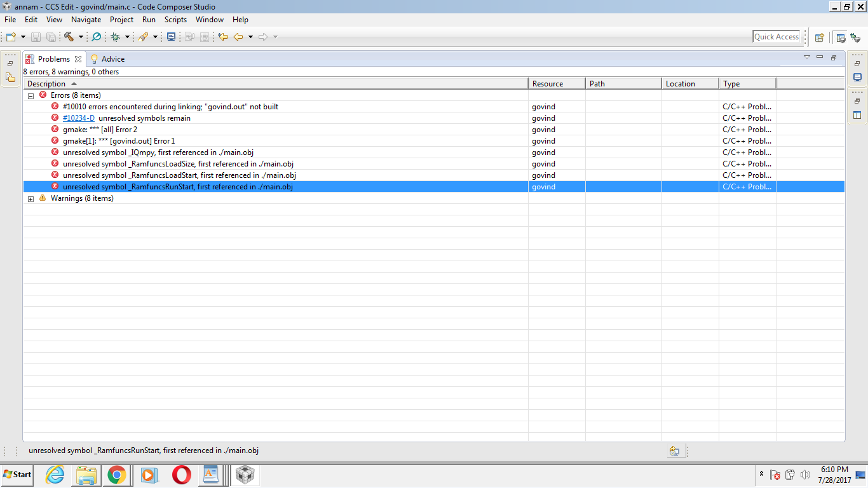The height and width of the screenshot is (488, 868).
Task: Select the unresolved symbol _RamfuncsLoadStart row
Action: (x=434, y=175)
